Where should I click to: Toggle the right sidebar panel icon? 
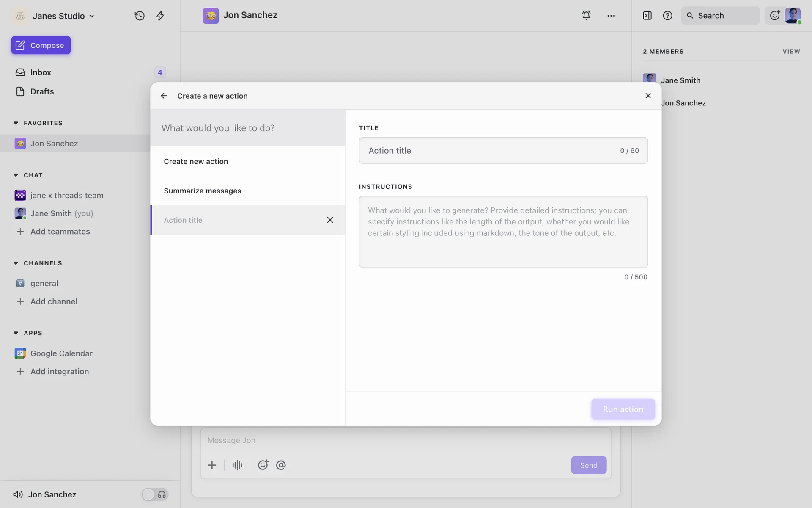click(647, 16)
